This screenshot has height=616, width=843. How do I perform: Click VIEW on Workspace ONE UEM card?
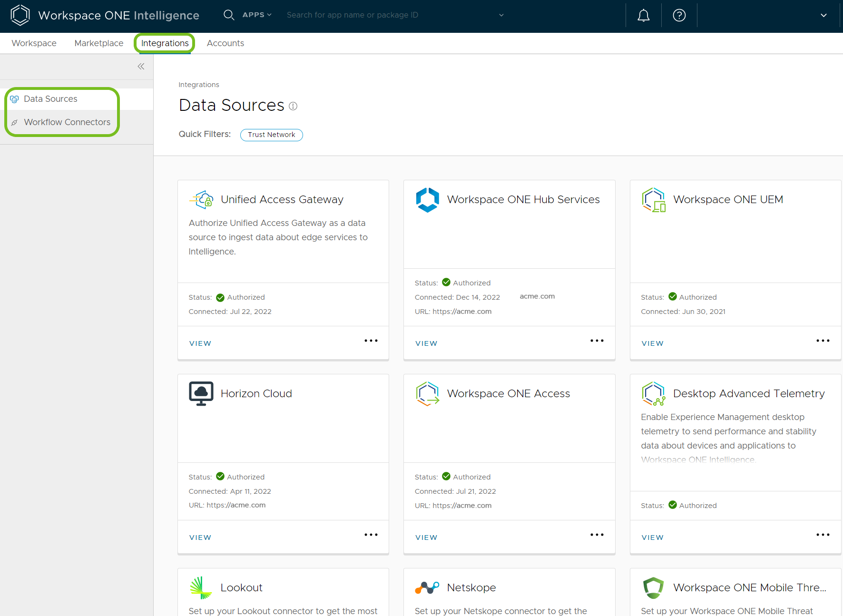653,343
